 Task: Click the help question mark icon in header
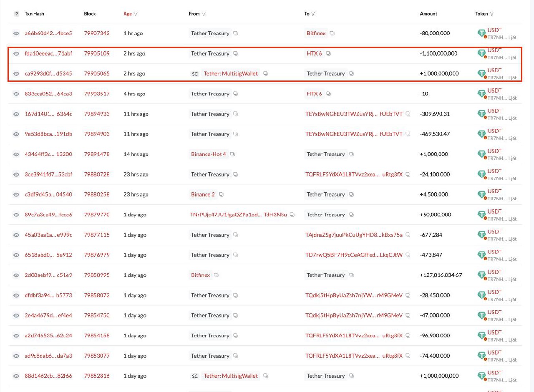click(16, 14)
